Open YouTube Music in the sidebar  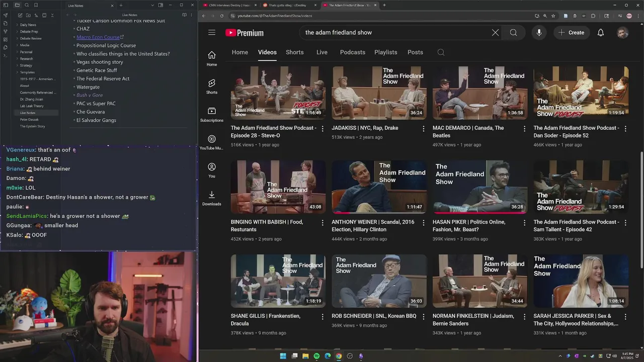(x=212, y=142)
